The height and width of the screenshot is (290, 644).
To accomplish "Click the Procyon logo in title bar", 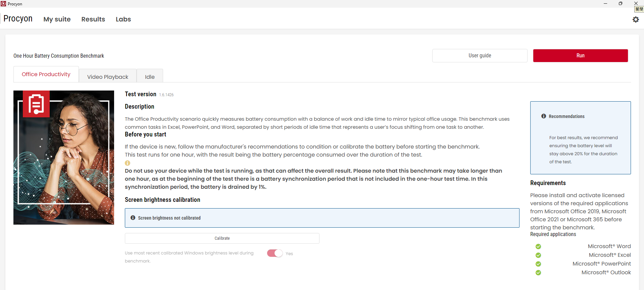I will (3, 4).
